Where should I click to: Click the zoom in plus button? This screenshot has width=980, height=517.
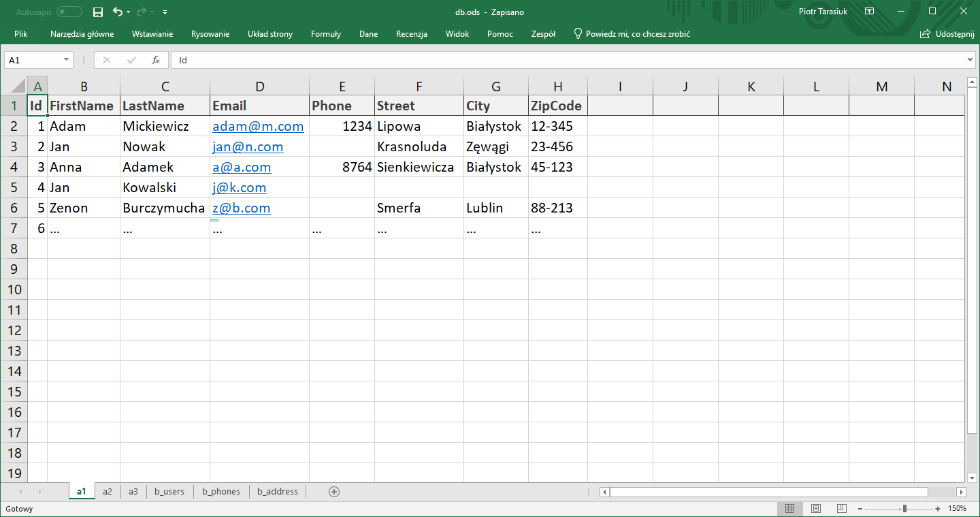point(938,509)
